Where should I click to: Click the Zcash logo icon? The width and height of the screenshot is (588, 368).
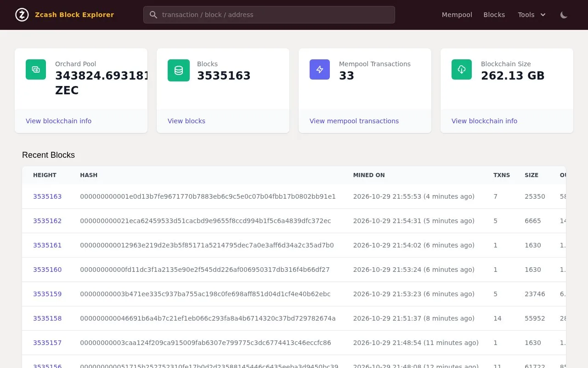pos(22,15)
